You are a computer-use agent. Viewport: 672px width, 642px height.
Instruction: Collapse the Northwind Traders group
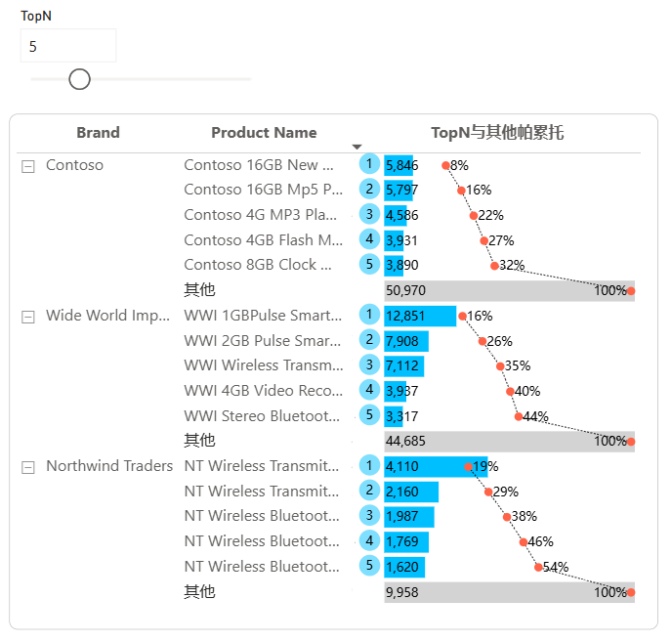(28, 467)
